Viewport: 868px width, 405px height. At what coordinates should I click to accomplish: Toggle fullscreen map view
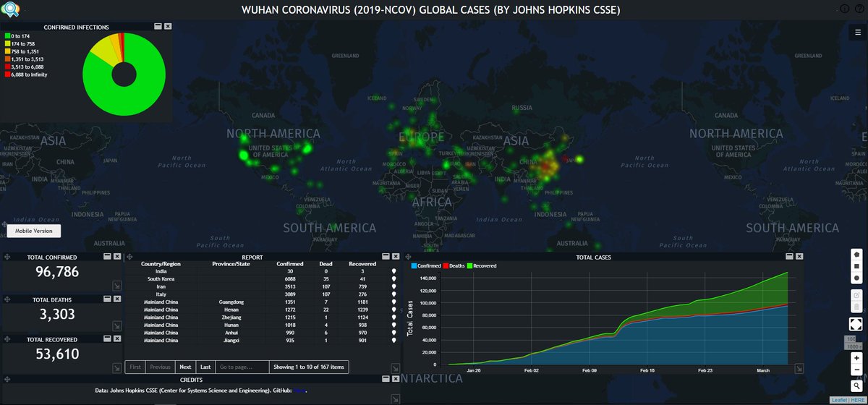click(x=857, y=323)
